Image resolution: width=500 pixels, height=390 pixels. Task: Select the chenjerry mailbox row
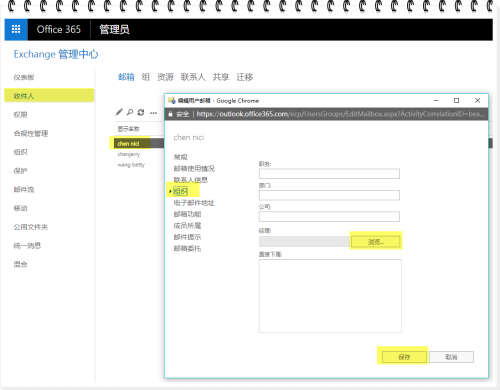coord(129,154)
